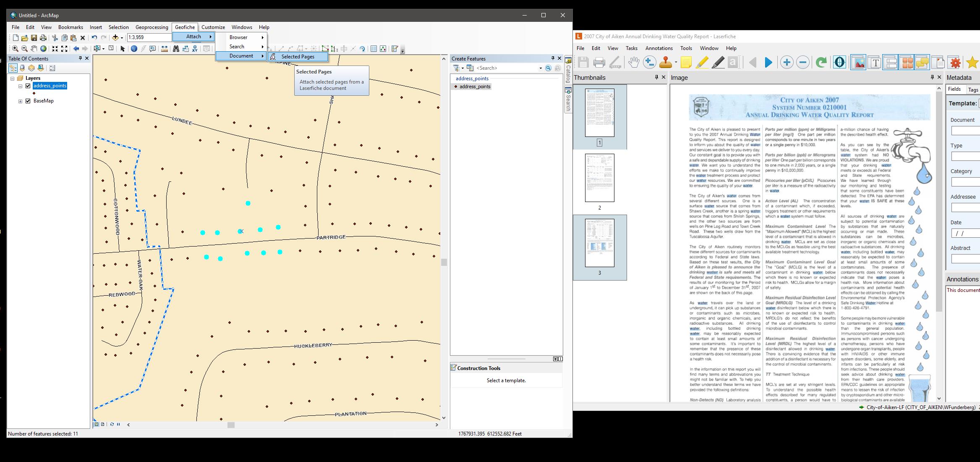This screenshot has width=980, height=462.
Task: Choose Selected Pages menu entry
Action: tap(298, 57)
